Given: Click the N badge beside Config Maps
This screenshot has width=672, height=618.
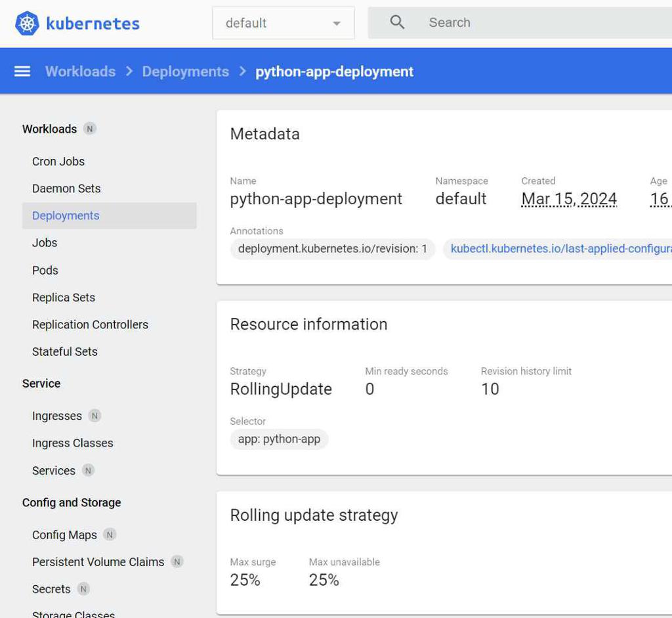Looking at the screenshot, I should coord(110,535).
